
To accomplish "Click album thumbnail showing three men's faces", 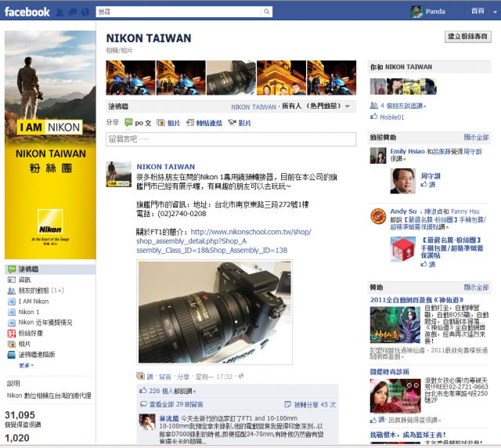I will pyautogui.click(x=281, y=78).
